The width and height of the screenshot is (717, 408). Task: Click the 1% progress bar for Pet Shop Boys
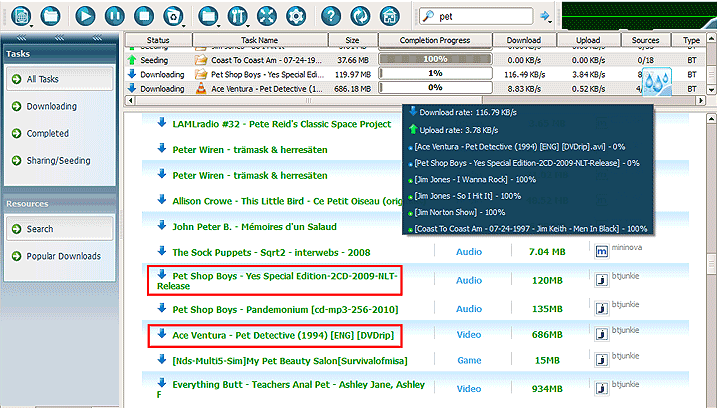point(435,73)
